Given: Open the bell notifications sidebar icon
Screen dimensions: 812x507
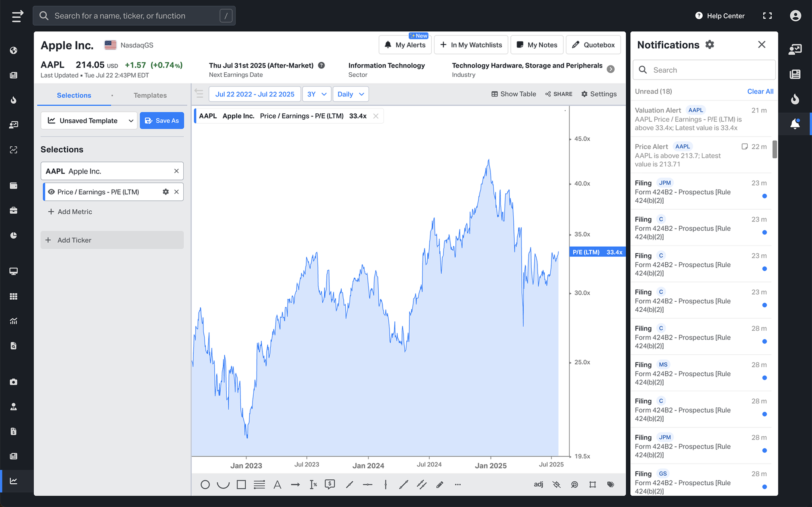Looking at the screenshot, I should point(795,124).
